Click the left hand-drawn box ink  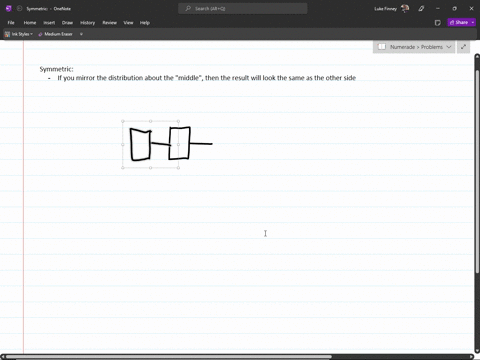pos(140,144)
